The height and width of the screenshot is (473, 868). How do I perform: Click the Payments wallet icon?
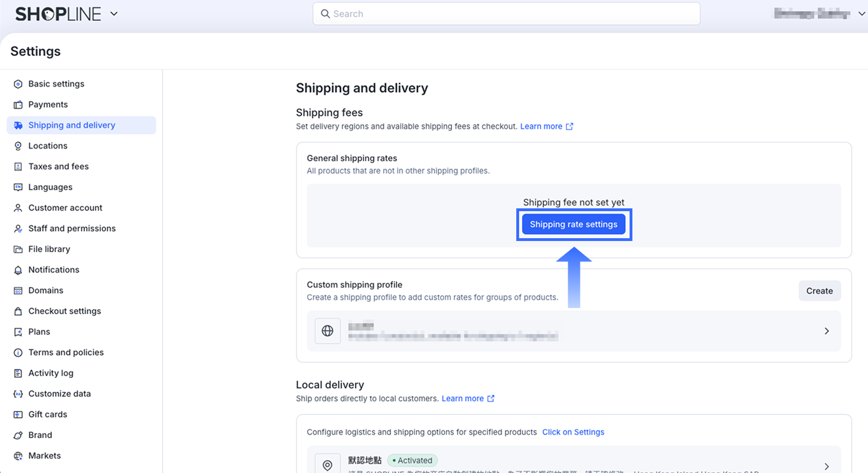point(18,105)
